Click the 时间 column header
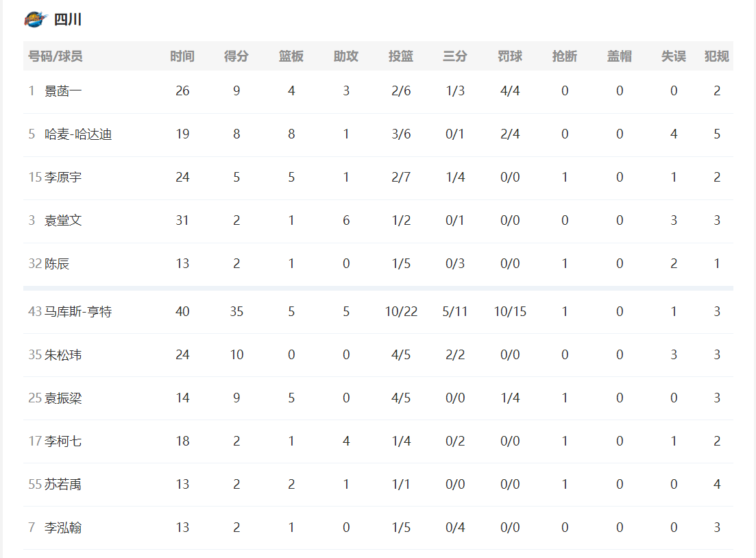 [182, 56]
